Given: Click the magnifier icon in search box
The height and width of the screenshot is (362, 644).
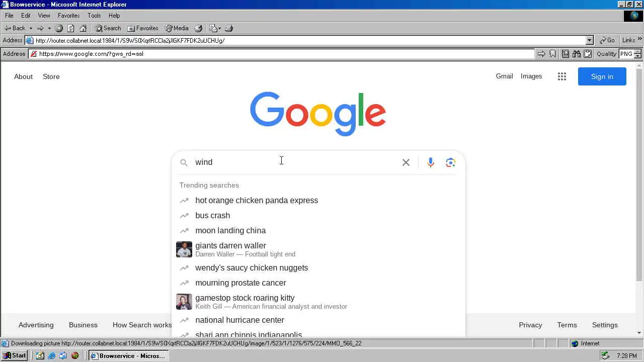Looking at the screenshot, I should 184,162.
